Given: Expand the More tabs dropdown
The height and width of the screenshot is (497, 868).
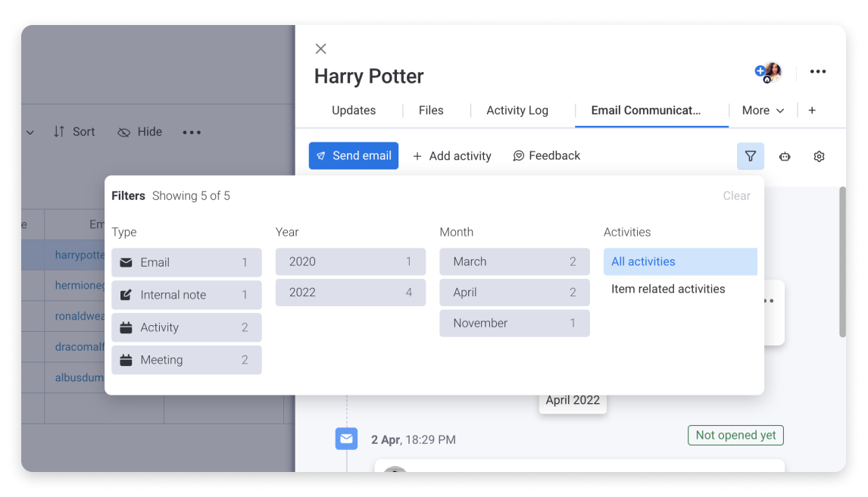Looking at the screenshot, I should click(x=763, y=110).
